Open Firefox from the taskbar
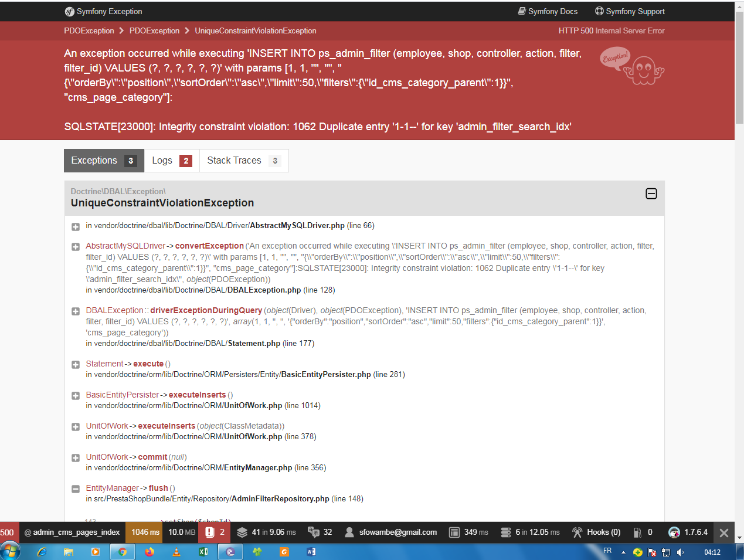The image size is (744, 560). (x=150, y=552)
